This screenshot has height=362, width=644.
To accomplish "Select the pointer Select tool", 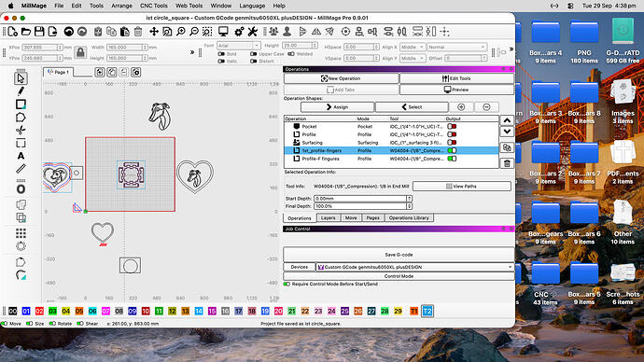I will tap(21, 78).
